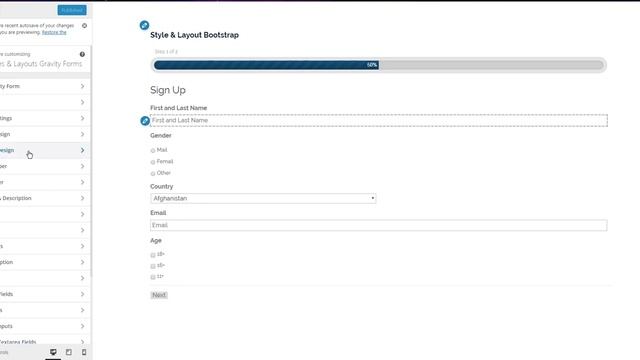Click the help question mark icon in customizer header
Image resolution: width=640 pixels, height=360 pixels.
tap(82, 54)
